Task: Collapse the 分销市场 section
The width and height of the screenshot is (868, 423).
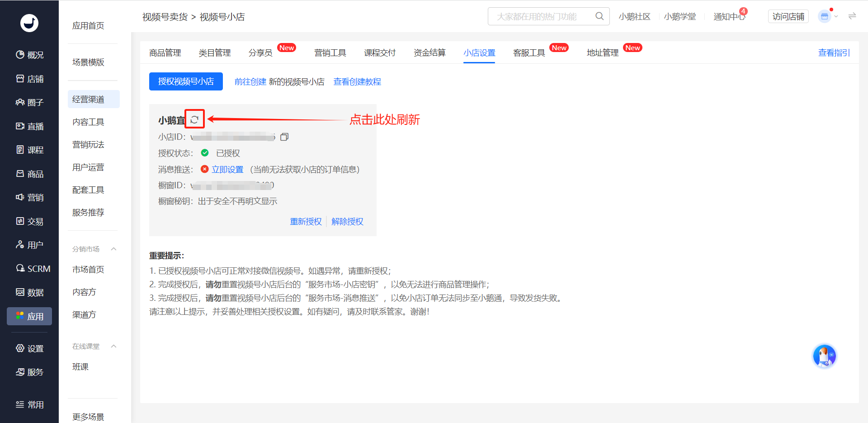Action: point(114,249)
